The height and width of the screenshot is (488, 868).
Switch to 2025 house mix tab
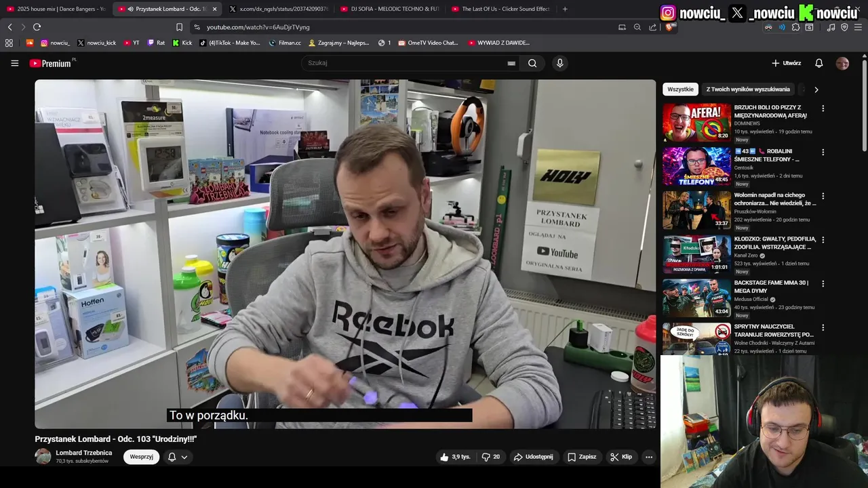pyautogui.click(x=56, y=9)
